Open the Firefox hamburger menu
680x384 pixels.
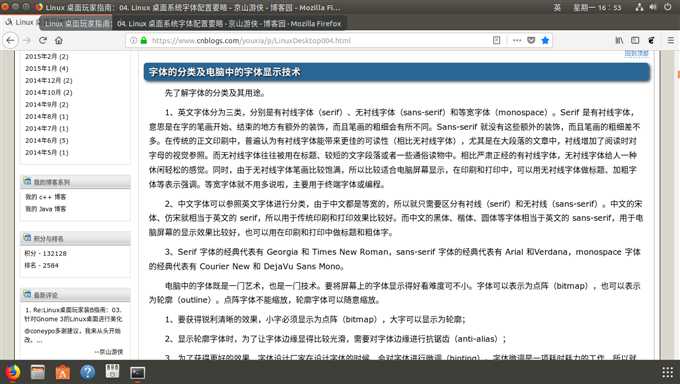670,40
